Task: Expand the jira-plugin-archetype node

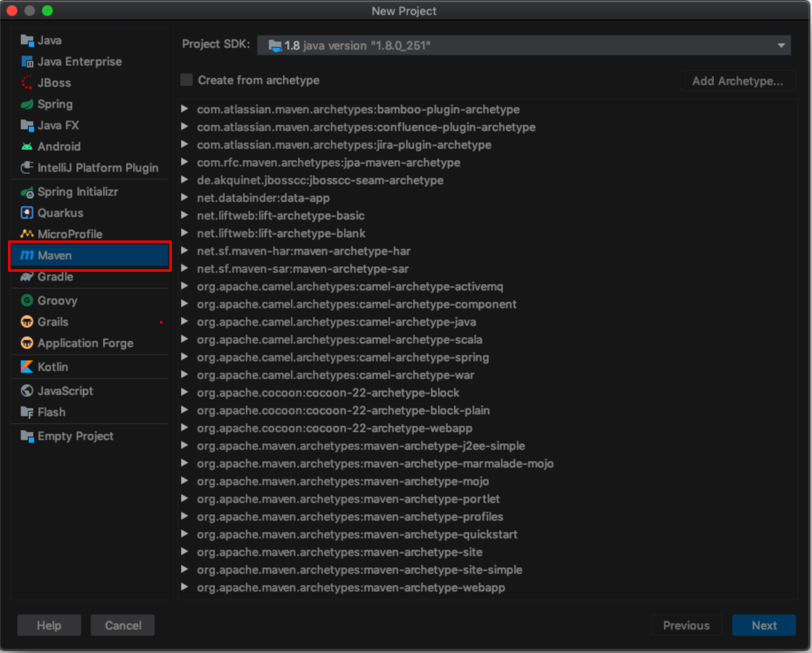Action: [x=185, y=144]
